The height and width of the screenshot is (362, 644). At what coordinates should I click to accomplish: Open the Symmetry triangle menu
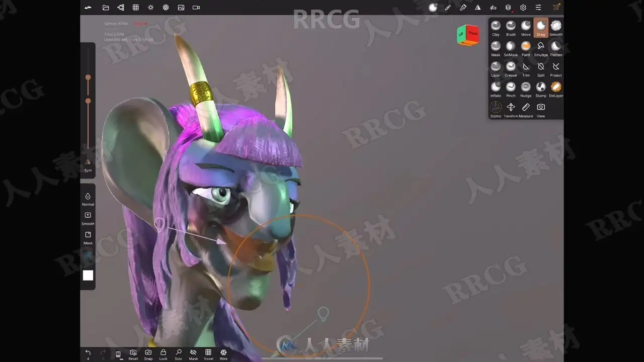point(478,8)
